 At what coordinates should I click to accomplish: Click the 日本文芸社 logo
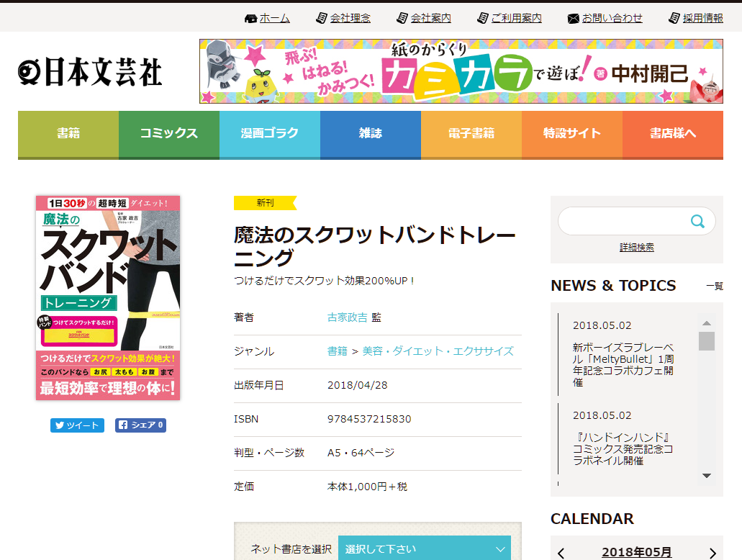click(90, 72)
